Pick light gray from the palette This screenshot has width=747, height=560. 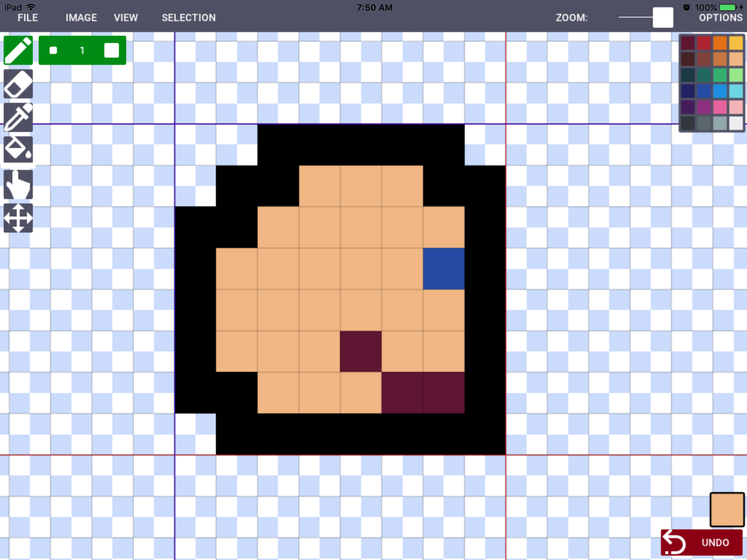(720, 123)
